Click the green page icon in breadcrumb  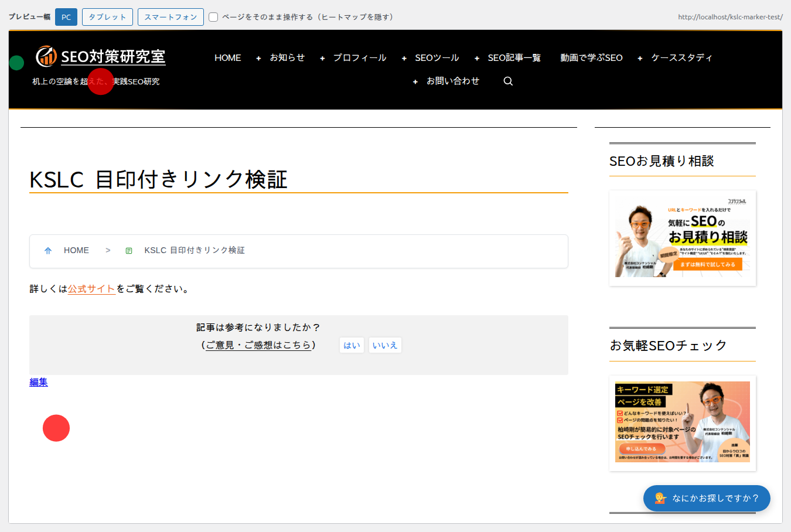pos(129,251)
